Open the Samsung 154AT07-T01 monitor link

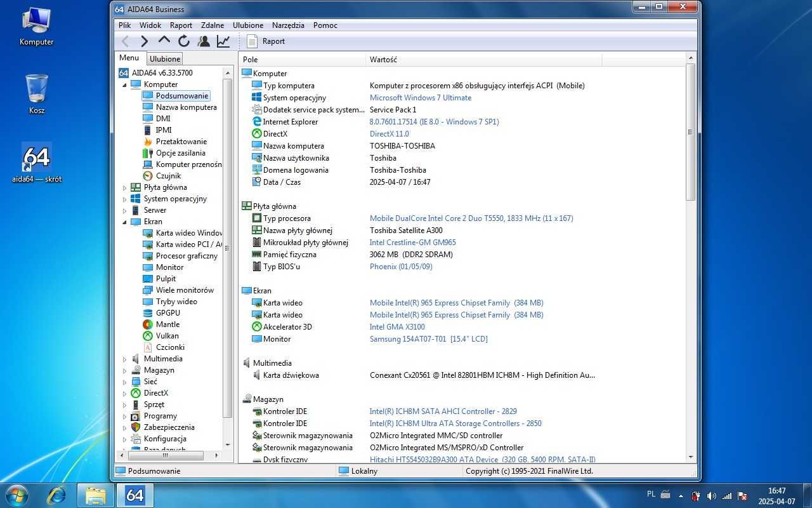429,339
